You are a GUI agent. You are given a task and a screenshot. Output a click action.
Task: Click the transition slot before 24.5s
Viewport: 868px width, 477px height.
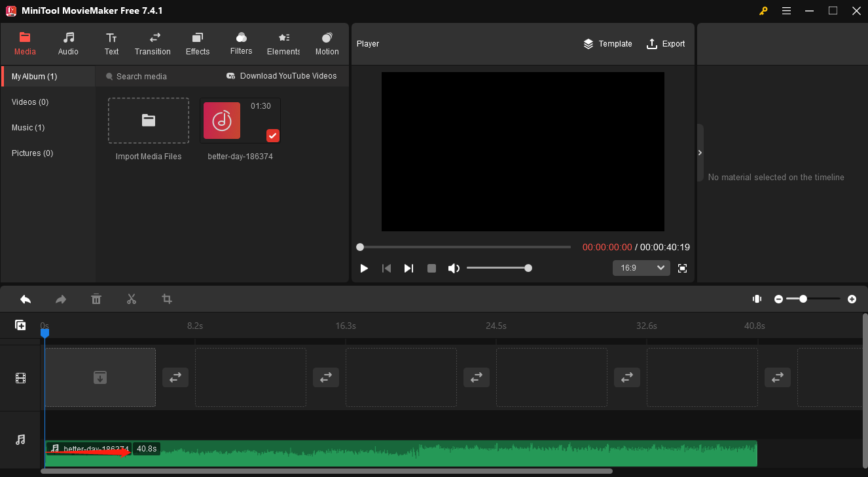[477, 377]
